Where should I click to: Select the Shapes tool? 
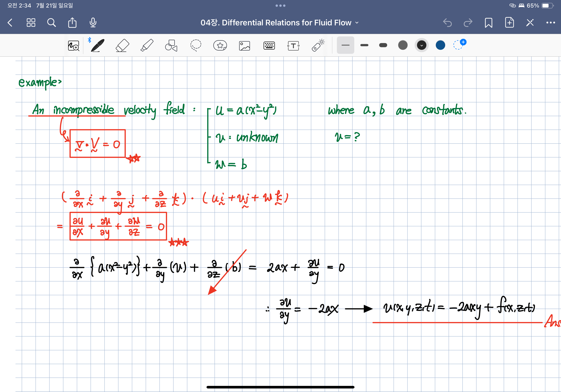coord(171,45)
